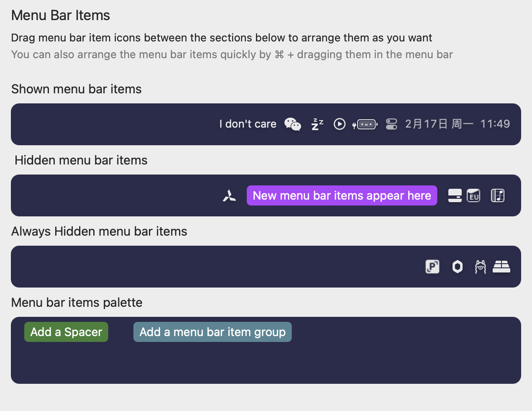
Task: Click the date and time menu bar item
Action: point(457,124)
